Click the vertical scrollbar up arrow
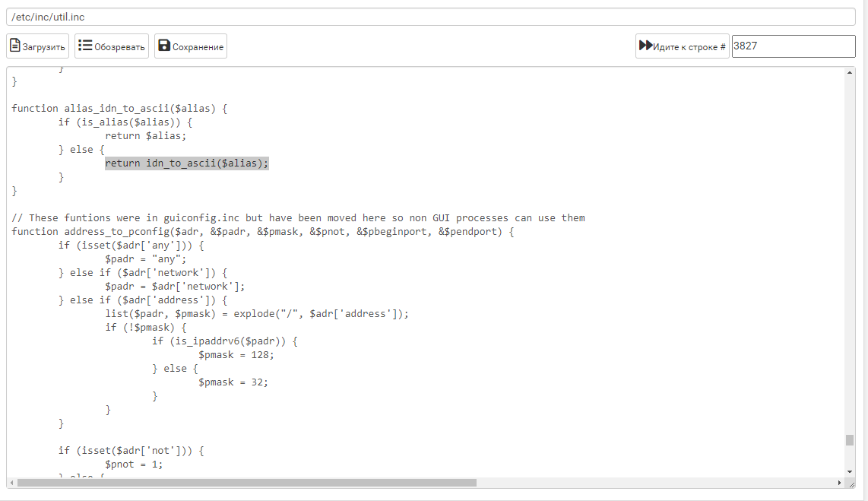Viewport: 868px width, 501px height. 850,72
